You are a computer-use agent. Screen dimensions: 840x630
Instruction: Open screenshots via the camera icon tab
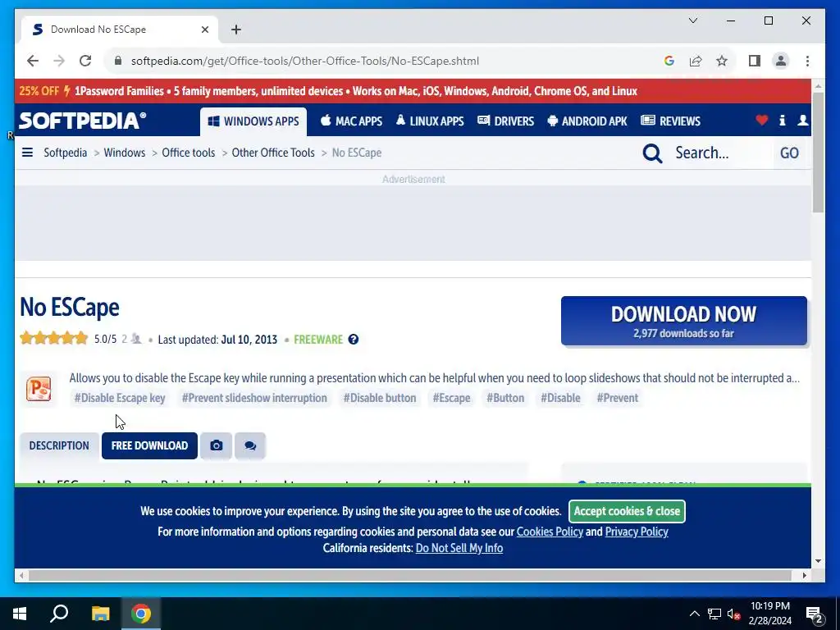(x=216, y=445)
